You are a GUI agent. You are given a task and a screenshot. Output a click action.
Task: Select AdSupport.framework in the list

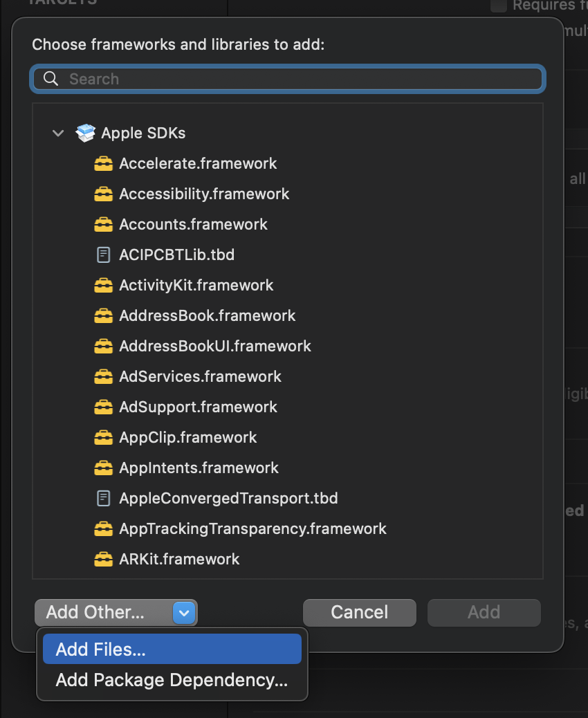199,407
